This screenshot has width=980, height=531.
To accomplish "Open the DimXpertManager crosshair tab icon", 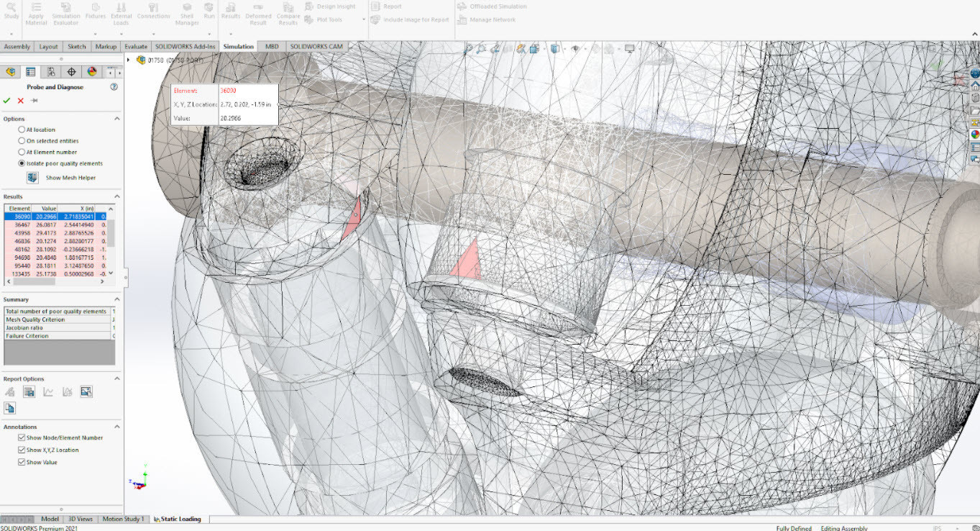I will coord(71,72).
